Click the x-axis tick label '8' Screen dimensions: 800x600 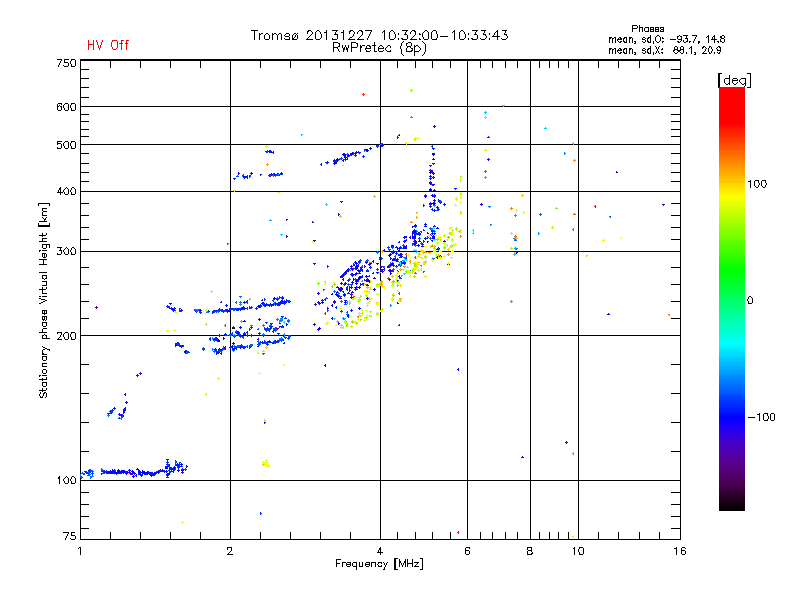click(x=530, y=551)
